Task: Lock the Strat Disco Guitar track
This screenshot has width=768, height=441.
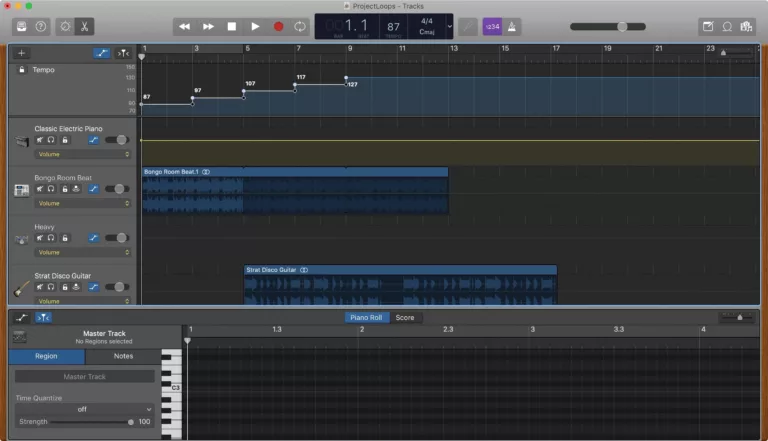Action: (65, 287)
